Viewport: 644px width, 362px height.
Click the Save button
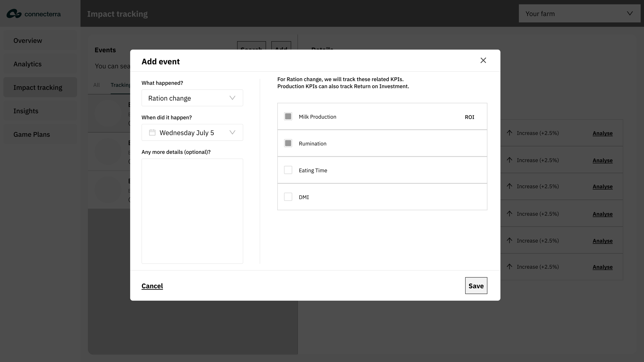point(476,286)
